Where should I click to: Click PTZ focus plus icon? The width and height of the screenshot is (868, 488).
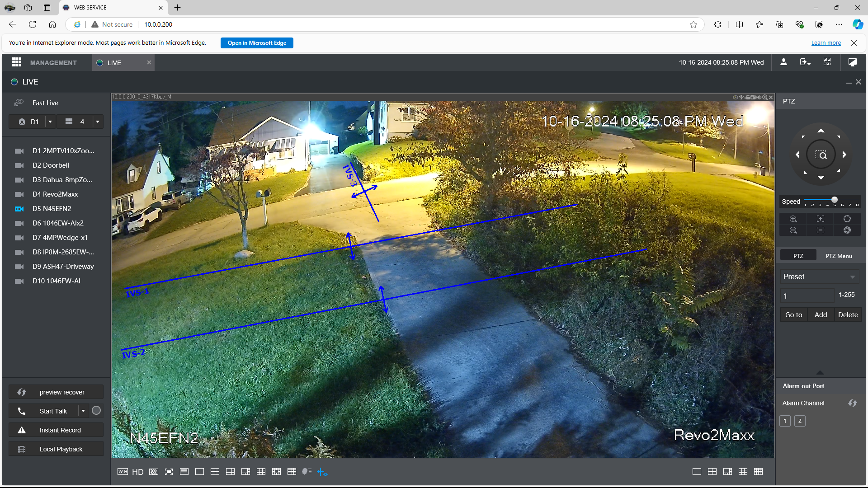(821, 219)
